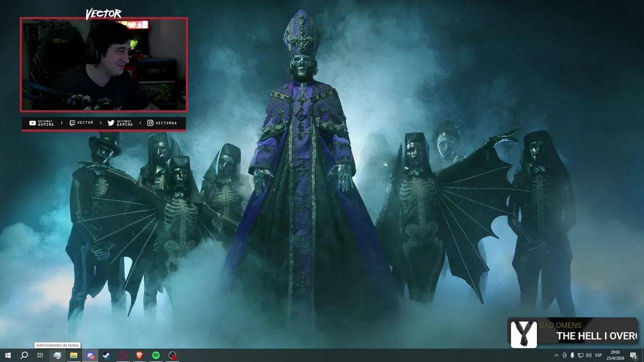This screenshot has width=644, height=362.
Task: Click the "BAD OMENS" artist text
Action: 560,325
